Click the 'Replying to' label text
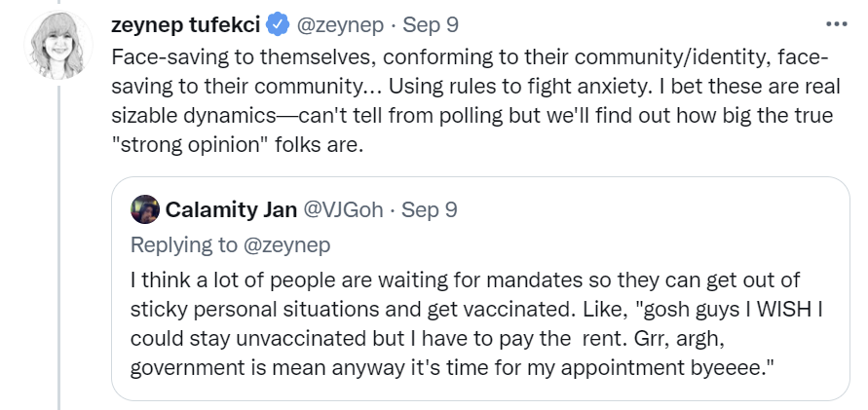868x410 pixels. [x=184, y=245]
